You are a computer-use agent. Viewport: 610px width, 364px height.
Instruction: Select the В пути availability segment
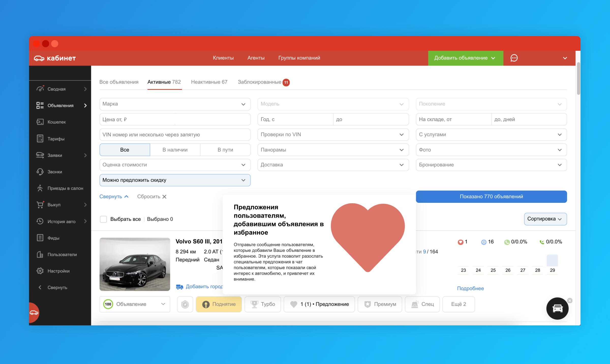point(225,150)
